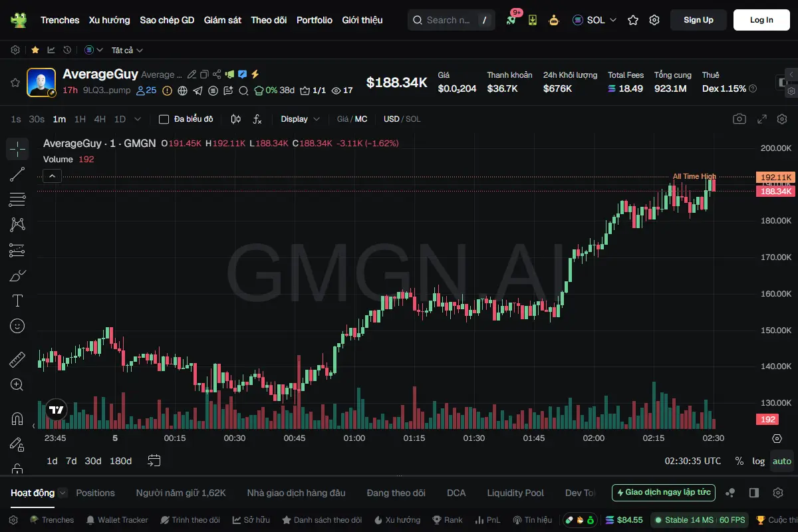Click the rocket notifications icon with 9+ badge
798x532 pixels.
click(511, 20)
